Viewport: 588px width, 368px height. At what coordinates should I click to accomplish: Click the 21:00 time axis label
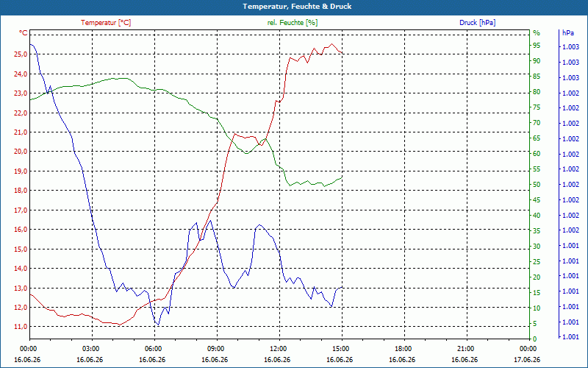[465, 348]
